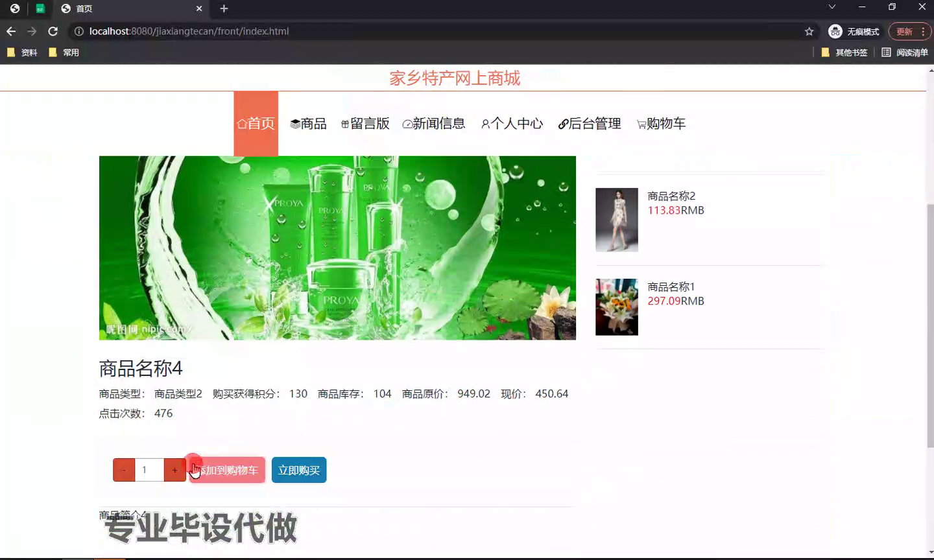Click the 点击次数 476 text
This screenshot has width=934, height=560.
coord(136,413)
